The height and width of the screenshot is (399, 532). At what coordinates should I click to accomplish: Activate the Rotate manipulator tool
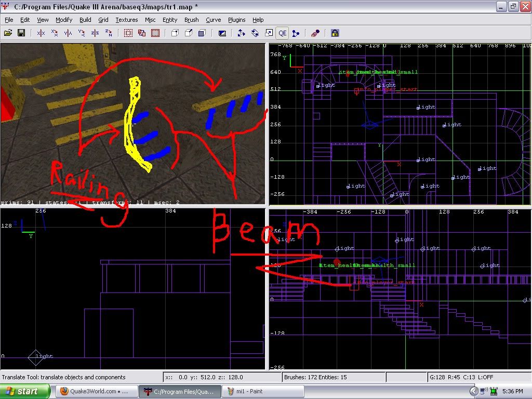[x=255, y=33]
